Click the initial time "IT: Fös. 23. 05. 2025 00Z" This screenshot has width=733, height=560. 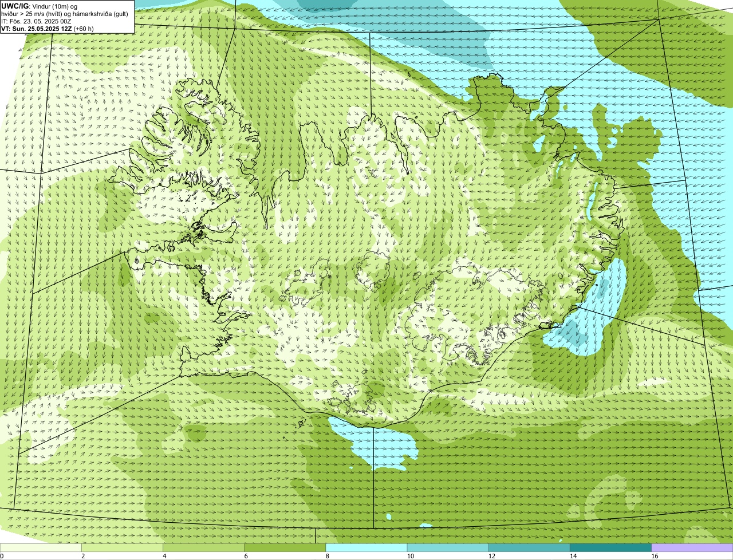(x=36, y=21)
